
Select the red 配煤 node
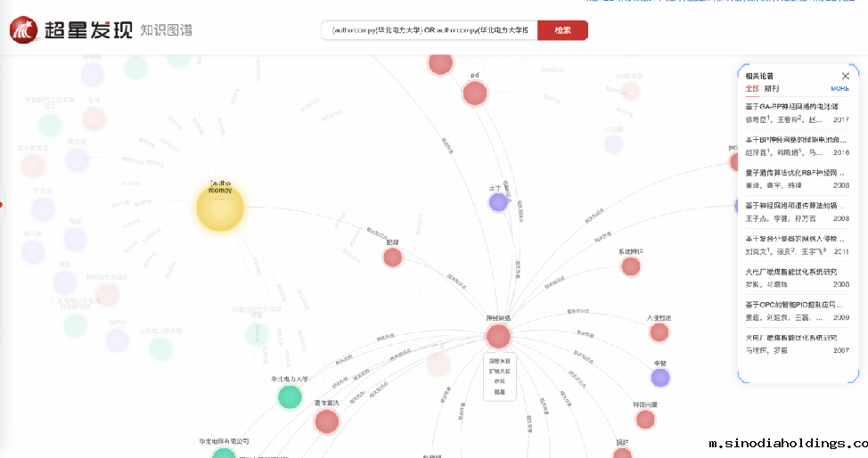click(392, 258)
